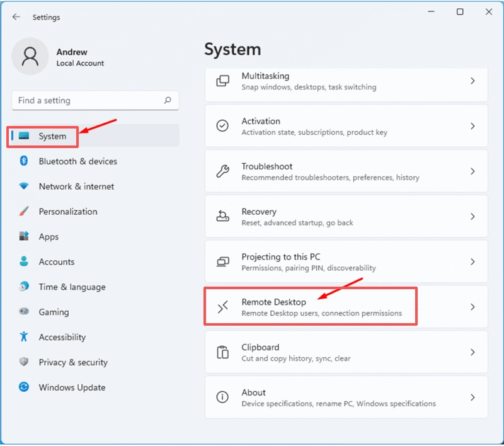Click the Projecting to this PC icon

click(223, 261)
